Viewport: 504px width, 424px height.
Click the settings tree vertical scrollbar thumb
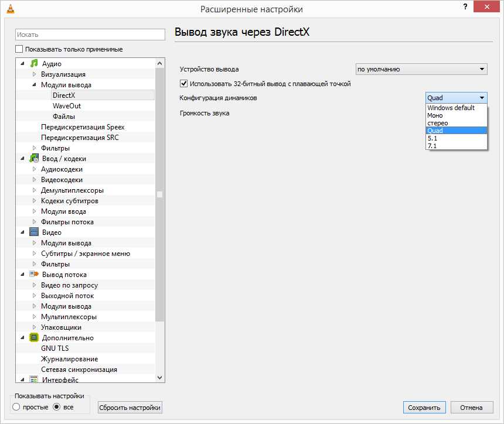[x=160, y=194]
